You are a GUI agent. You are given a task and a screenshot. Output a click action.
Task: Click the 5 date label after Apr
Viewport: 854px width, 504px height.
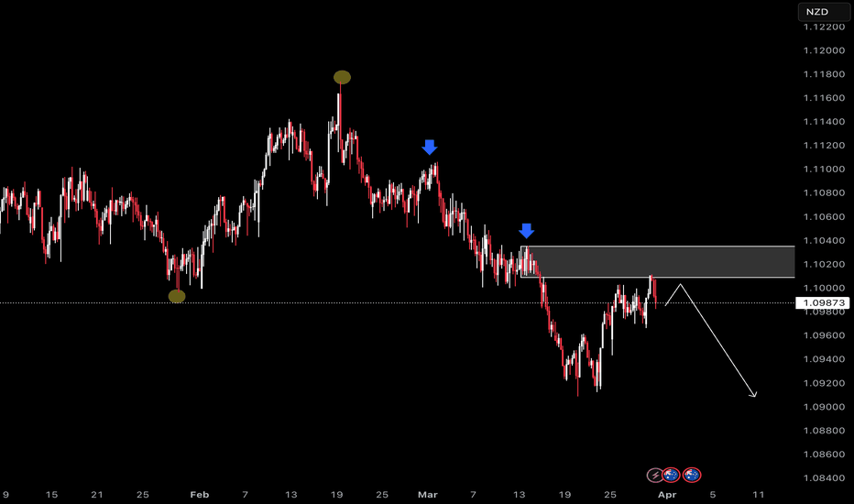(712, 495)
